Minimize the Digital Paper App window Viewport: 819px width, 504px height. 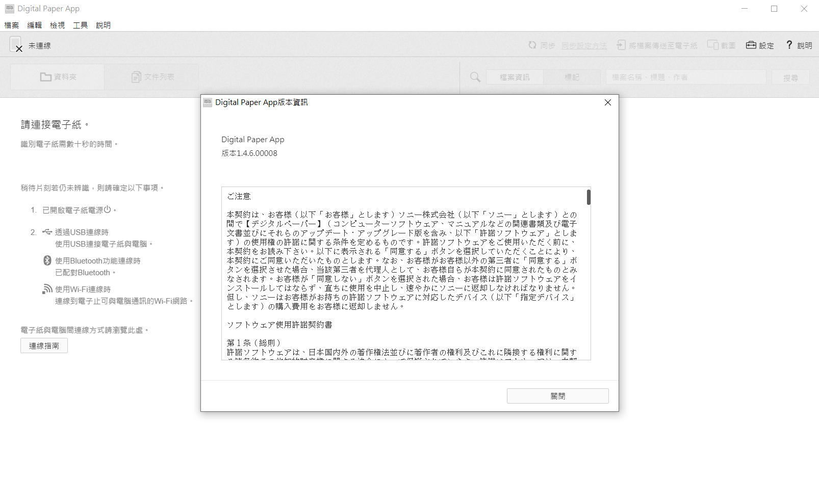[x=745, y=9]
